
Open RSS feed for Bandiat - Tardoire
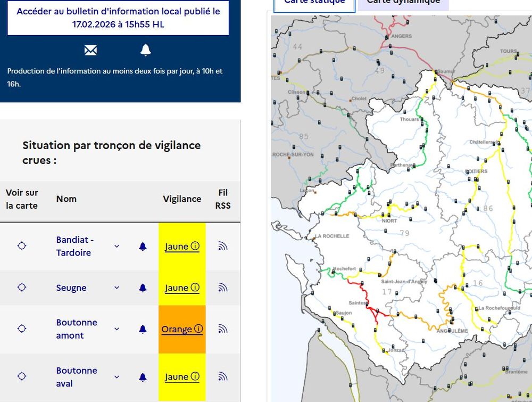pos(223,246)
